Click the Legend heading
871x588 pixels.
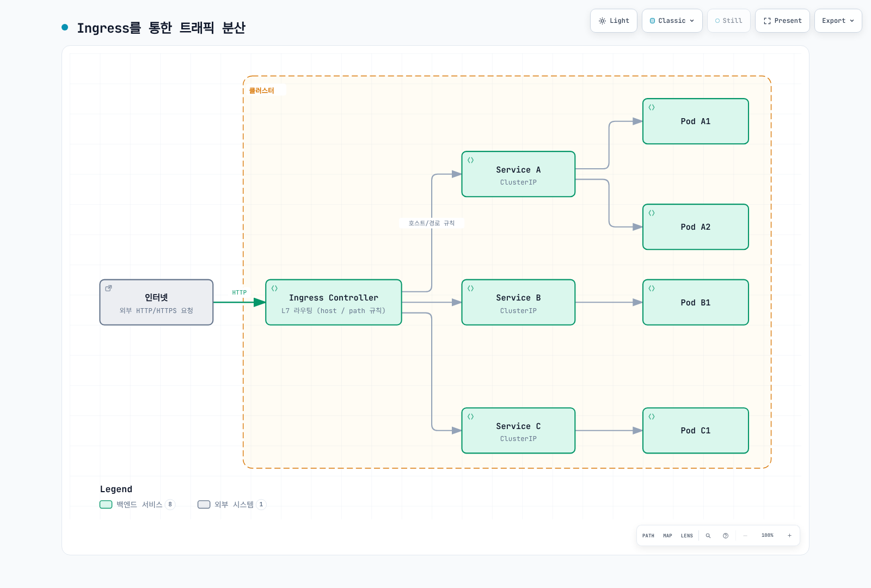(x=116, y=489)
